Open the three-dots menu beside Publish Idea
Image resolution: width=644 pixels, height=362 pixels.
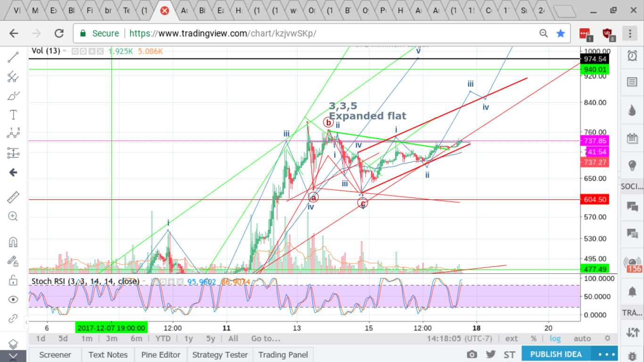tap(606, 354)
